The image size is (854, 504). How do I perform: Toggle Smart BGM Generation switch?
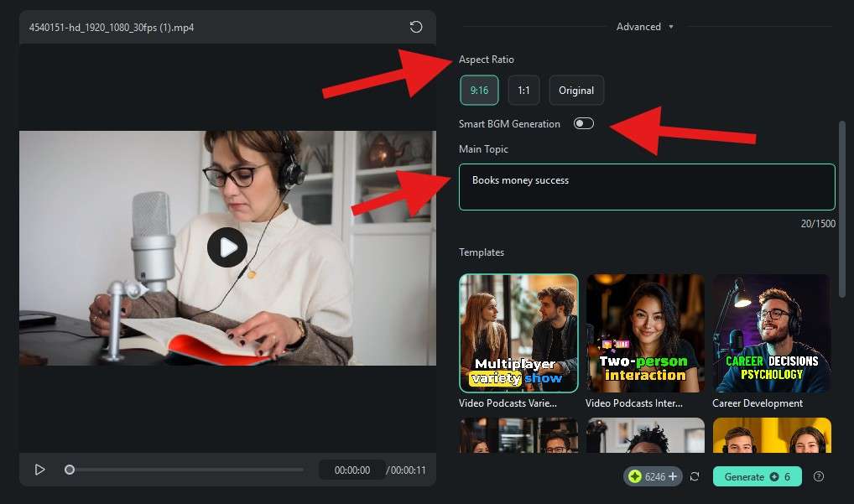tap(583, 123)
